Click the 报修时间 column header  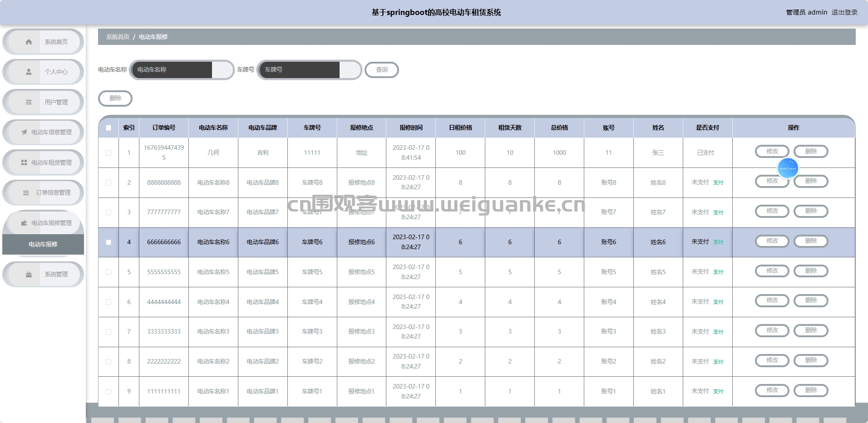click(411, 128)
